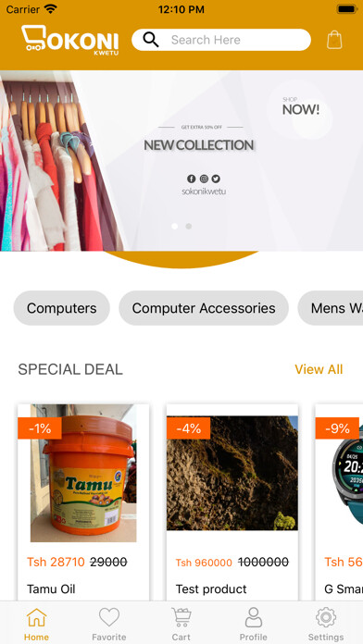Tap the magnifying glass search icon
The image size is (363, 644).
point(151,40)
